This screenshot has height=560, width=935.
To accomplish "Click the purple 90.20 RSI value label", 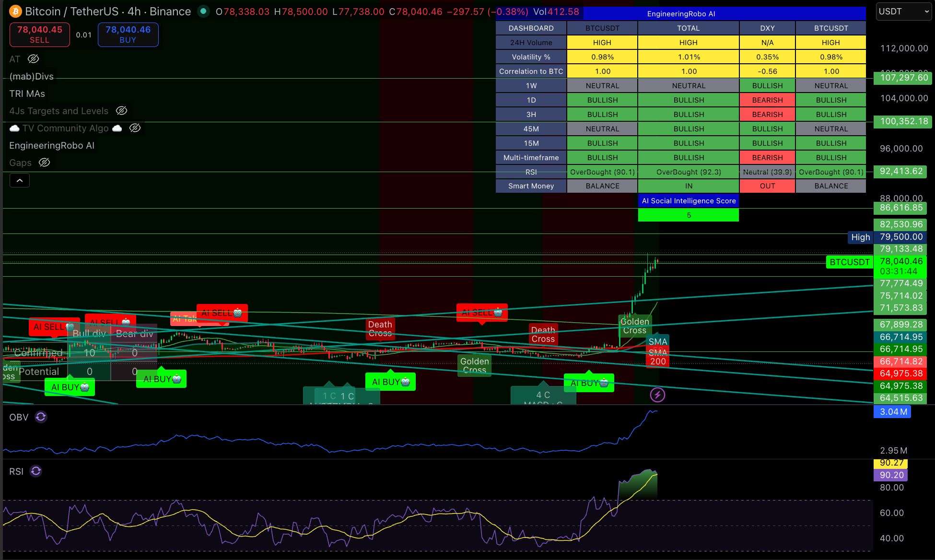I will (891, 475).
